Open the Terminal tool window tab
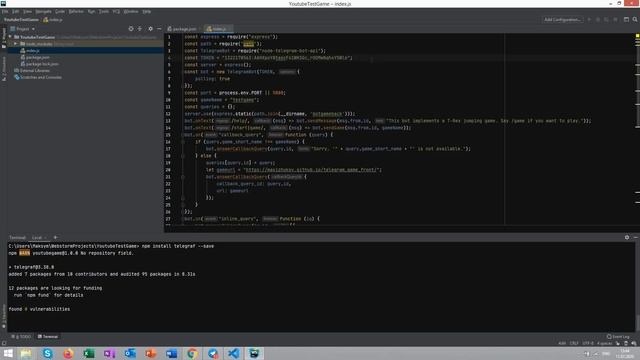 [48, 337]
